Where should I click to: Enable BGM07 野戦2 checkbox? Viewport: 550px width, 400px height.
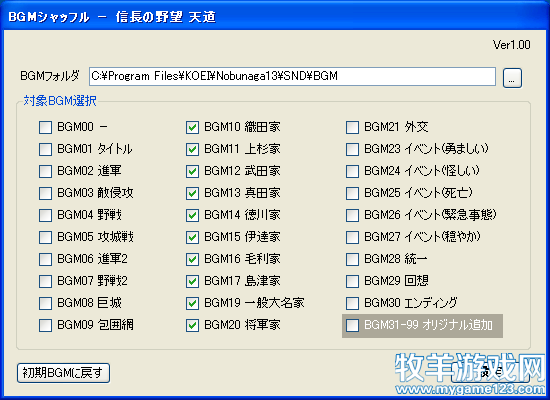click(x=45, y=281)
